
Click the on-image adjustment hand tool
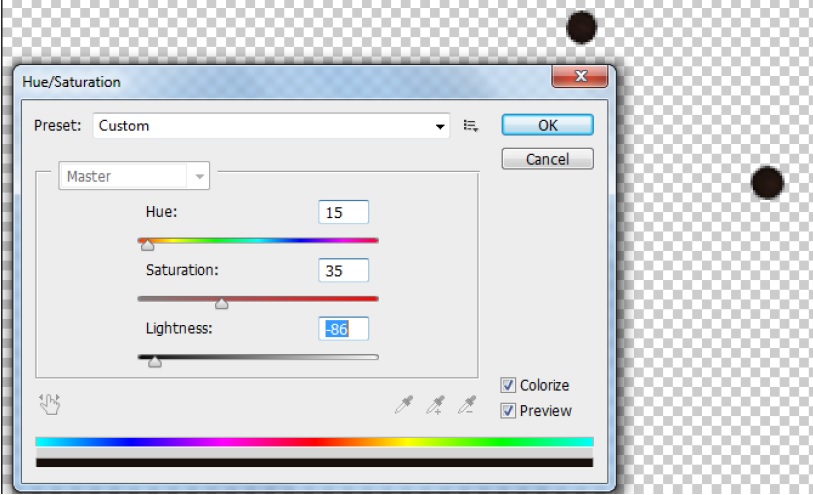pyautogui.click(x=49, y=403)
